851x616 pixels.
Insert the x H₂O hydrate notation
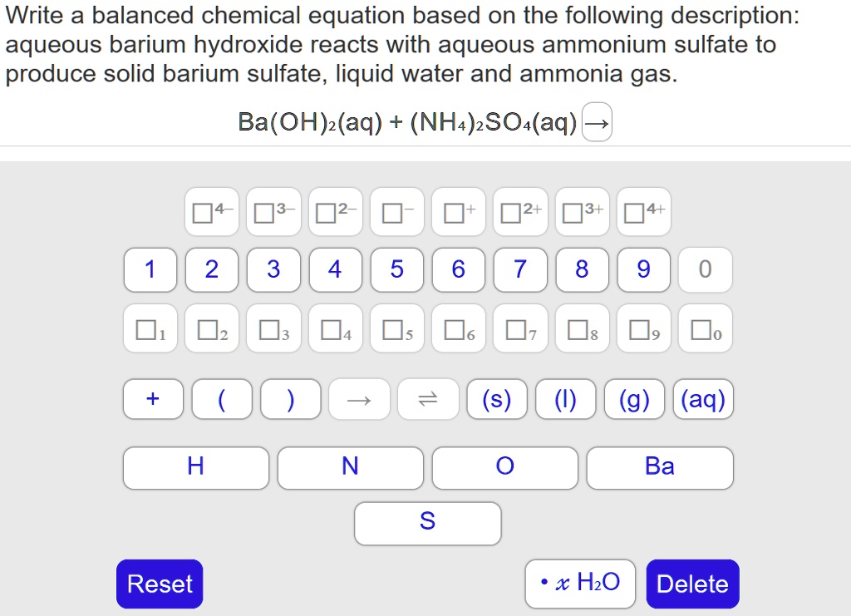580,584
